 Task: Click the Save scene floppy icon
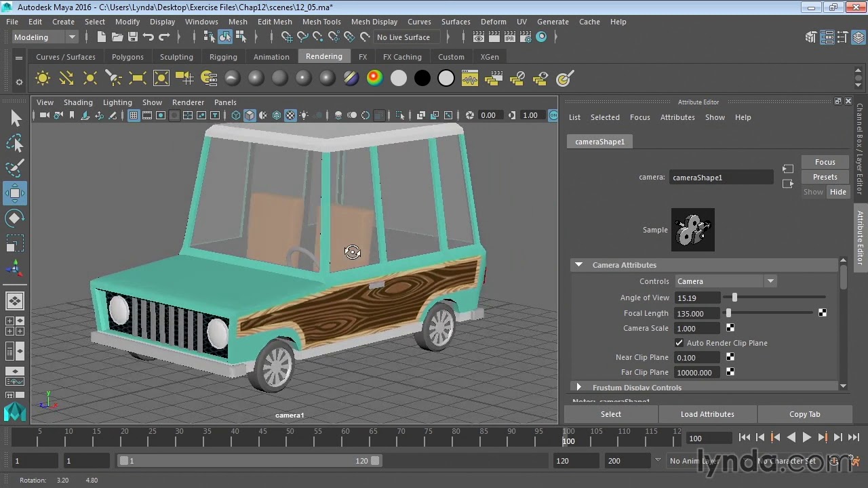click(x=133, y=37)
